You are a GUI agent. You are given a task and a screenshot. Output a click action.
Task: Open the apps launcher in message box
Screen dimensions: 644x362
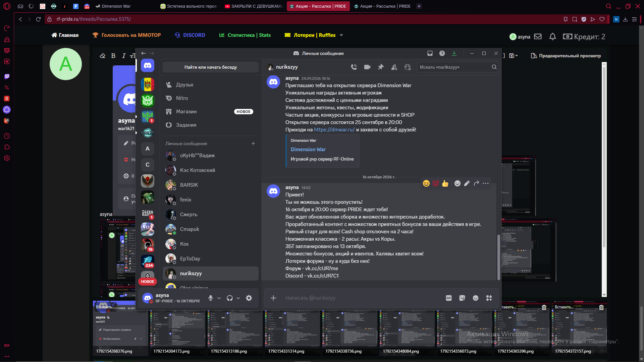click(x=489, y=298)
